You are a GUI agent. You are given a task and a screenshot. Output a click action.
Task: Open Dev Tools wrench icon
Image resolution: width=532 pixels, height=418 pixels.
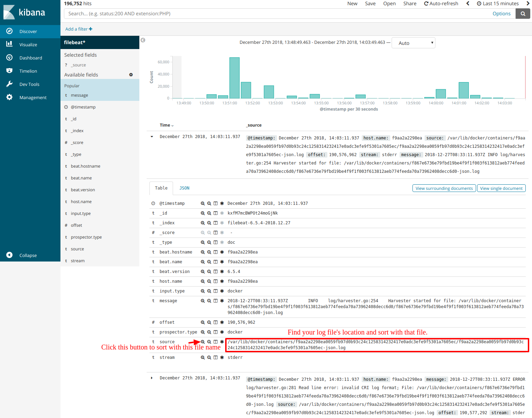point(9,84)
